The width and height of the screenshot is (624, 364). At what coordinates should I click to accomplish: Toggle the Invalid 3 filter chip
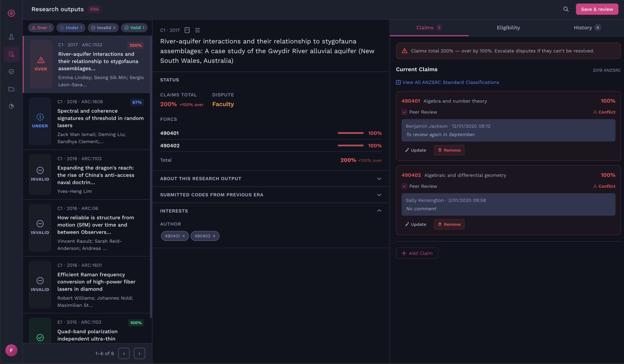pyautogui.click(x=103, y=28)
